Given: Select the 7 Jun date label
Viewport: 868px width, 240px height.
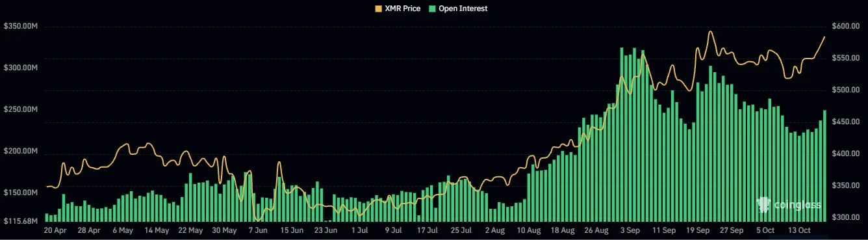Looking at the screenshot, I should tap(259, 230).
